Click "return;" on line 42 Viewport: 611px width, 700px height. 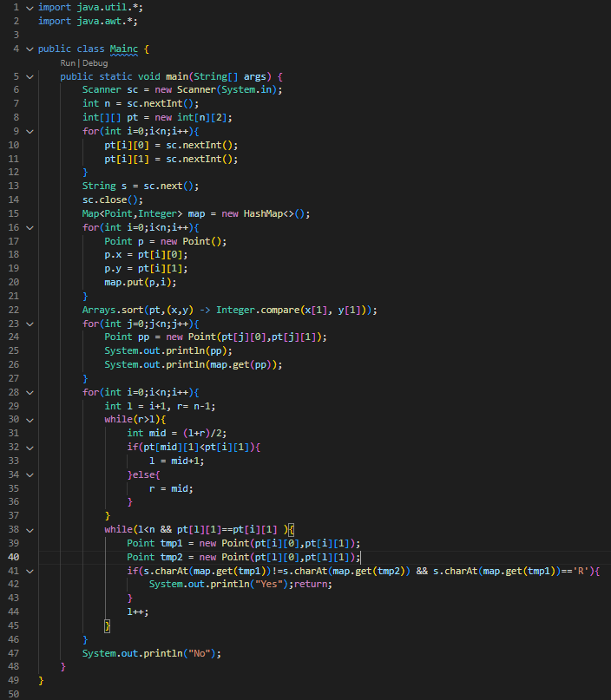[x=313, y=585]
